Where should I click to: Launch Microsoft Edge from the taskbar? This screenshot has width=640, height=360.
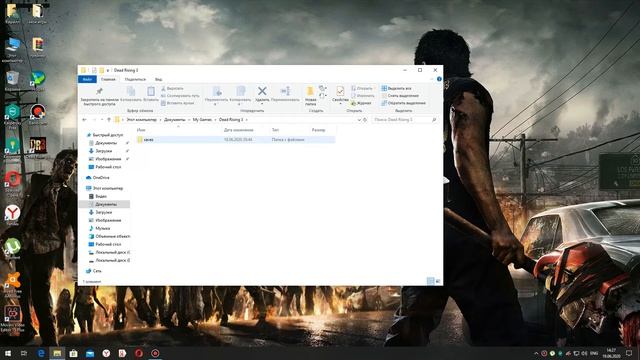click(41, 353)
